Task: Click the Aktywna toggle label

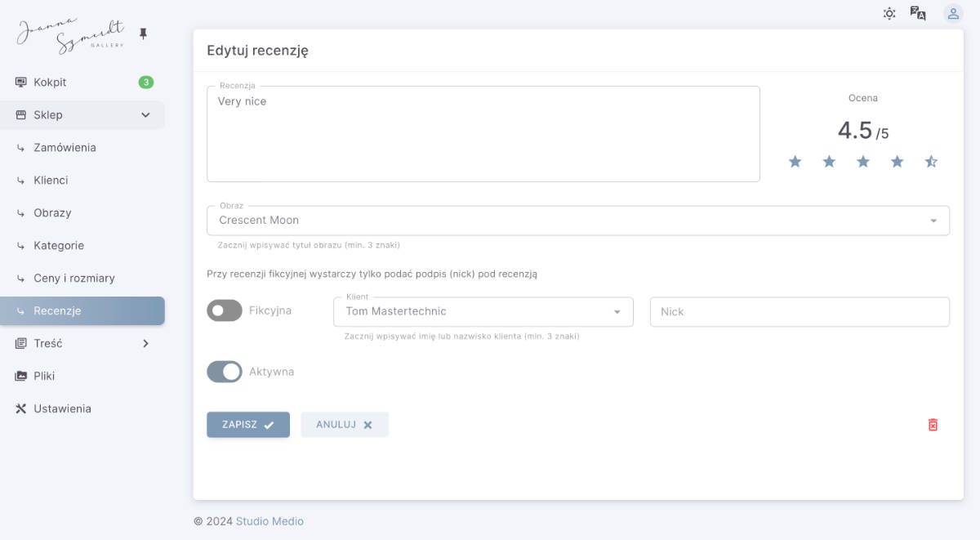Action: [x=271, y=372]
